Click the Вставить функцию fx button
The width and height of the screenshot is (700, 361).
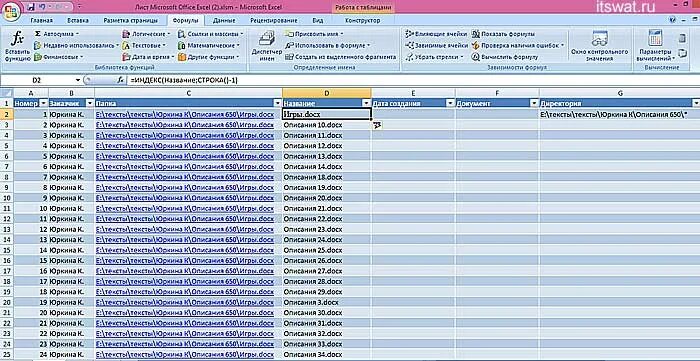pos(17,46)
